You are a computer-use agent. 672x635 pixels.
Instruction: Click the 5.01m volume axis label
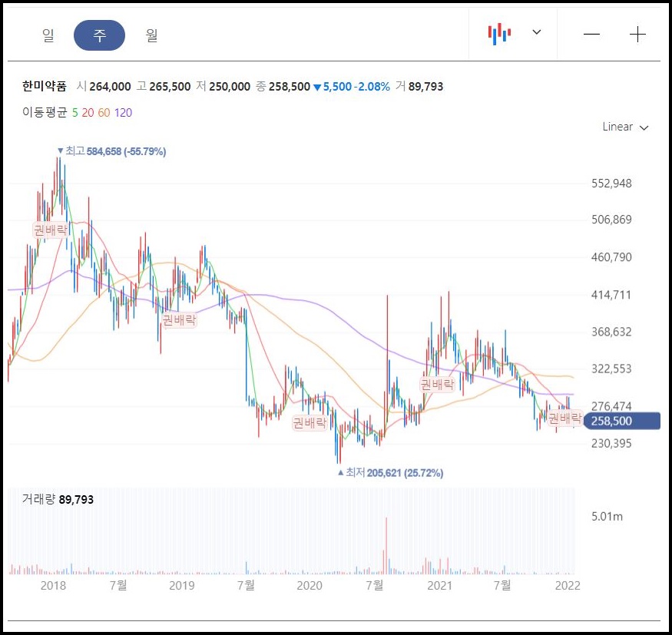pos(607,517)
